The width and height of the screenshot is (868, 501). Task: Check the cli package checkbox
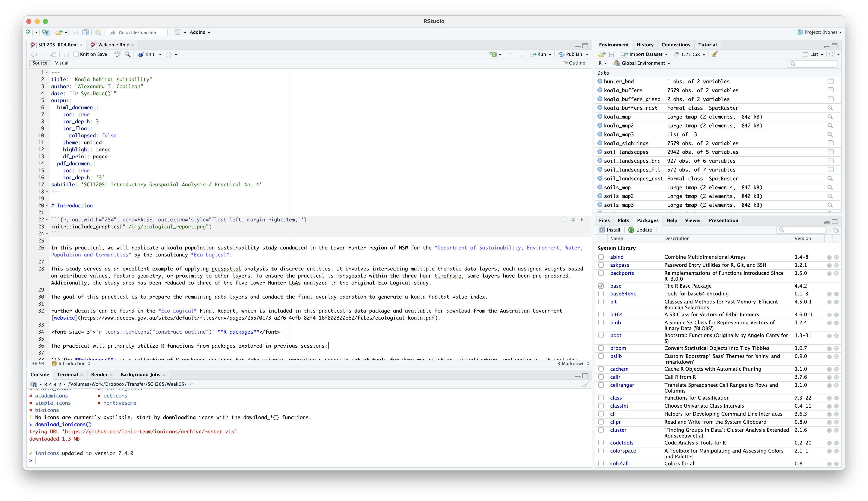click(601, 414)
